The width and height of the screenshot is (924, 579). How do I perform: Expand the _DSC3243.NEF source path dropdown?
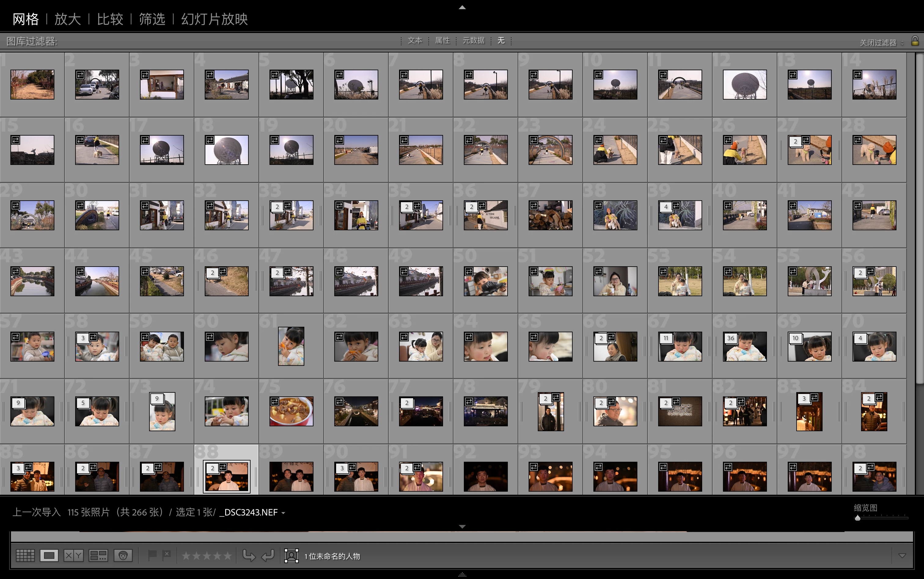pos(283,513)
